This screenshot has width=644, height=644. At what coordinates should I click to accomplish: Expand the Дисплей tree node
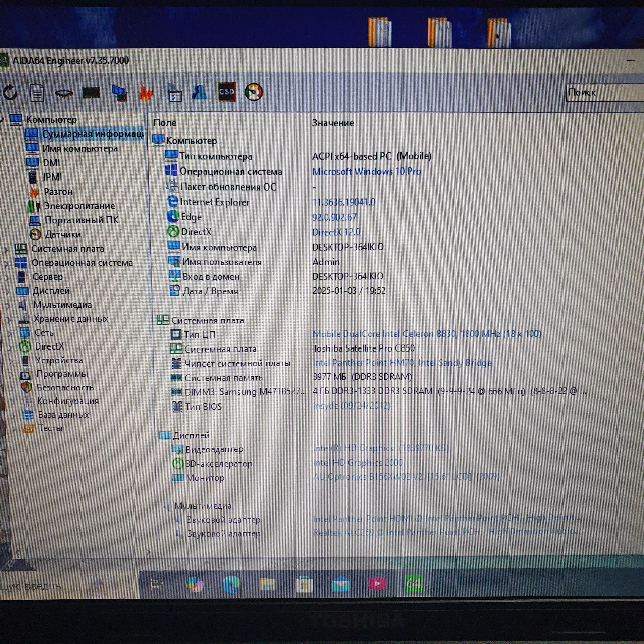point(8,291)
